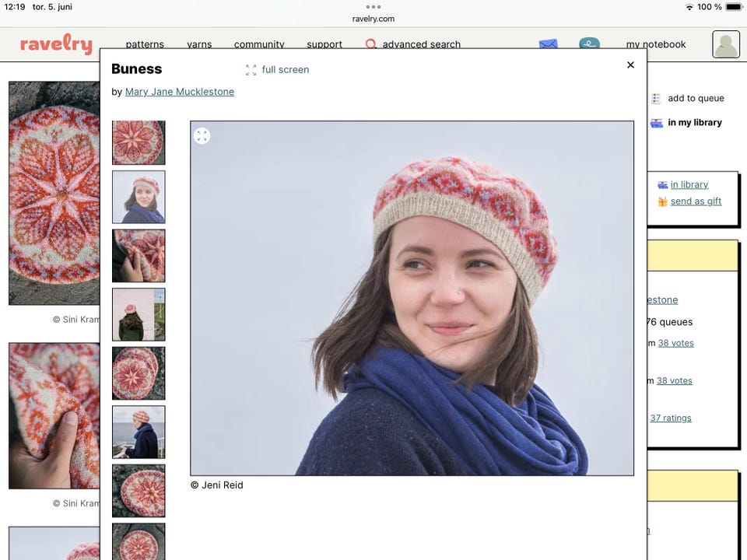Open the community menu
747x560 pixels.
pyautogui.click(x=259, y=44)
